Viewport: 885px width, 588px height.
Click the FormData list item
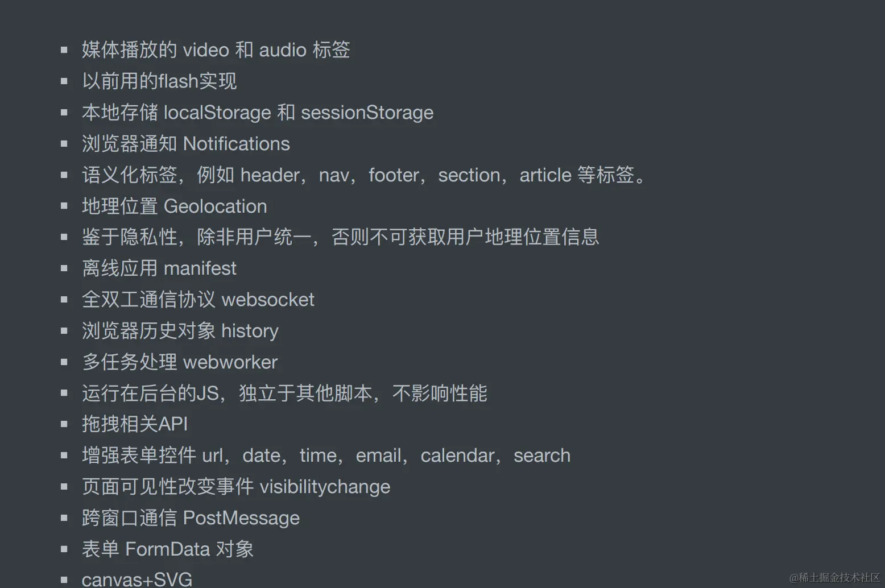click(167, 549)
